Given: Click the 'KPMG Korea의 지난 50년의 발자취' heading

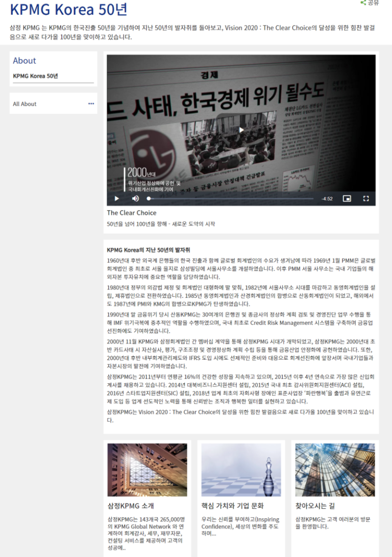Looking at the screenshot, I should click(x=149, y=250).
